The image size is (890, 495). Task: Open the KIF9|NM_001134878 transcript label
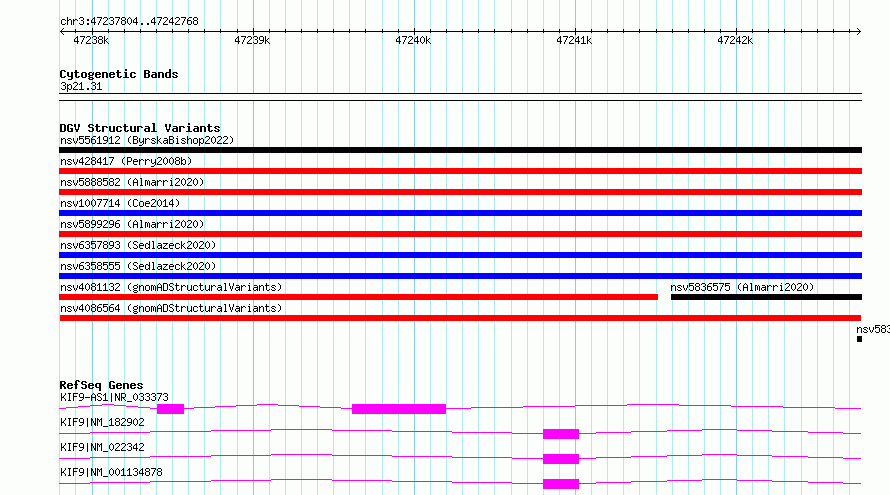pos(111,472)
